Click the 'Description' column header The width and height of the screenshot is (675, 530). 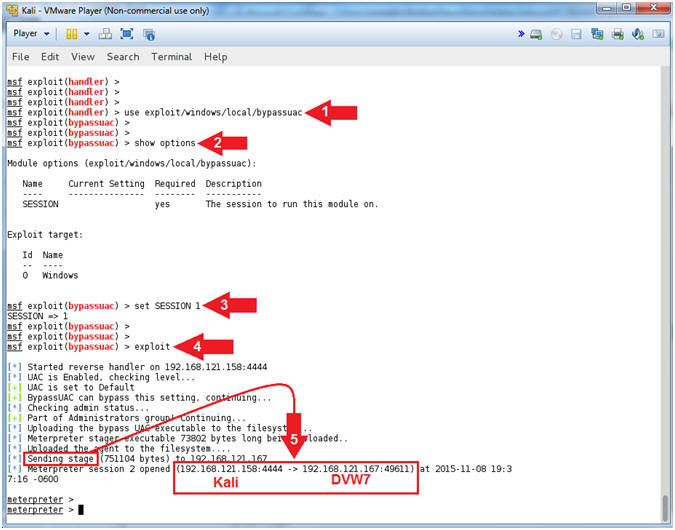tap(233, 184)
